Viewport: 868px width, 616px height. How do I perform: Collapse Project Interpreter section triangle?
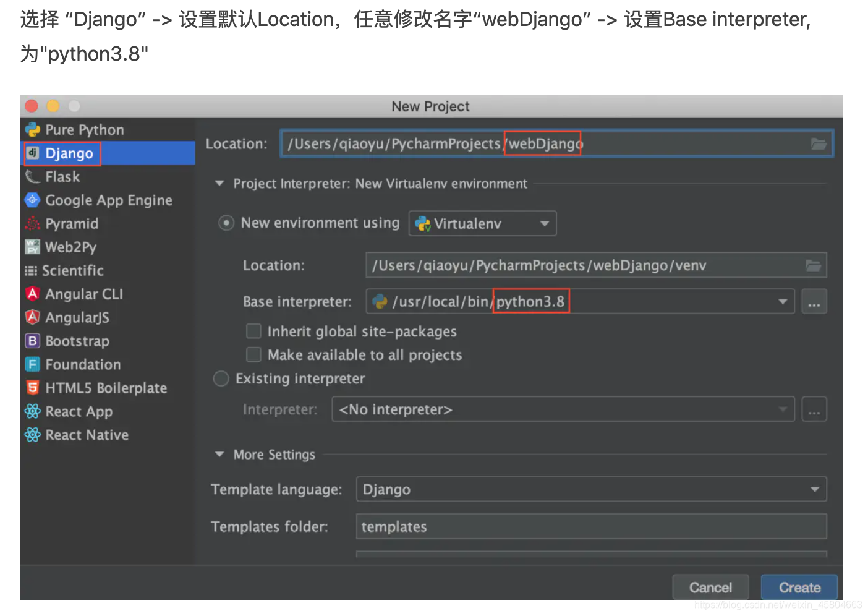(x=219, y=184)
